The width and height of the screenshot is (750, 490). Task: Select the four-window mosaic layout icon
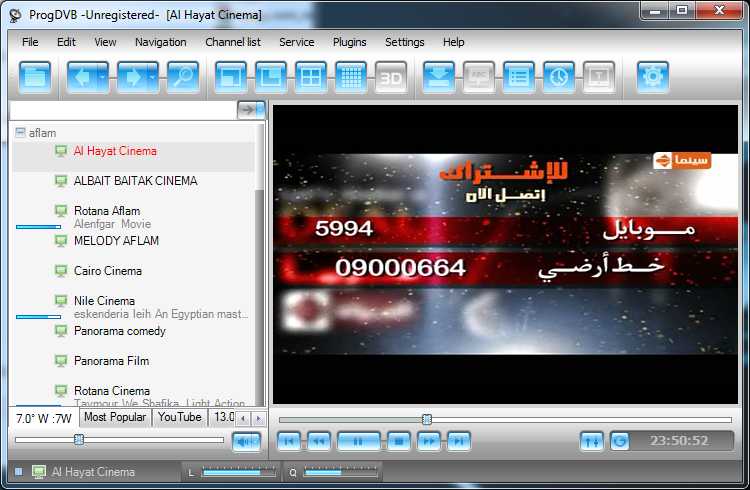coord(311,77)
